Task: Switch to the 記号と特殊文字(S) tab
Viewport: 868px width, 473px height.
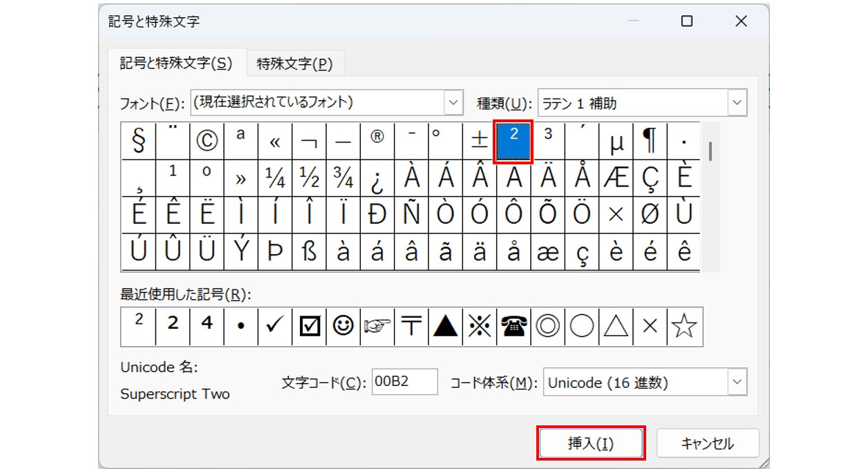Action: tap(176, 63)
